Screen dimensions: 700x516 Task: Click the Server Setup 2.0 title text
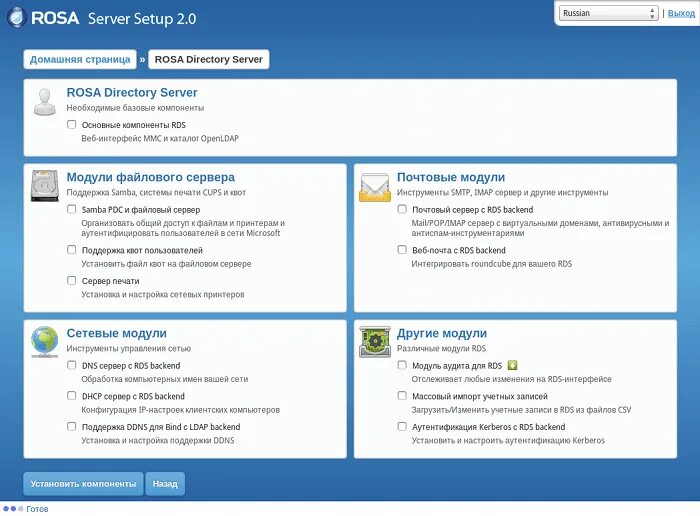pyautogui.click(x=142, y=19)
